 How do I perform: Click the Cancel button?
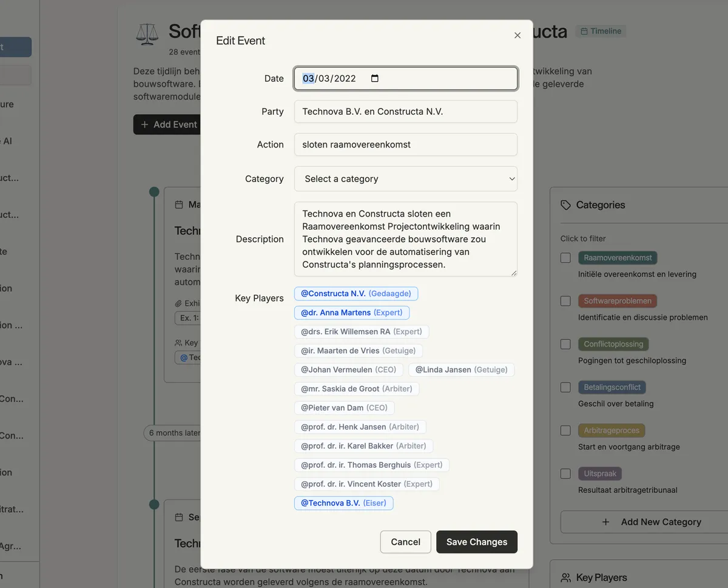(405, 542)
